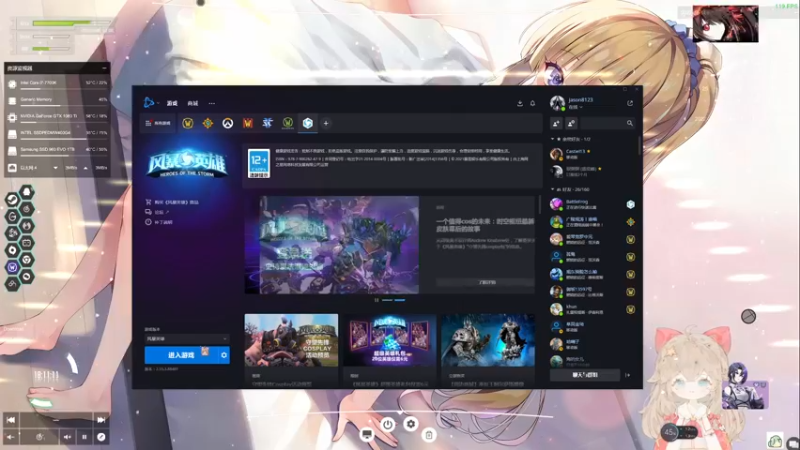Select the World of Warcraft game icon
800x450 pixels.
tap(188, 123)
